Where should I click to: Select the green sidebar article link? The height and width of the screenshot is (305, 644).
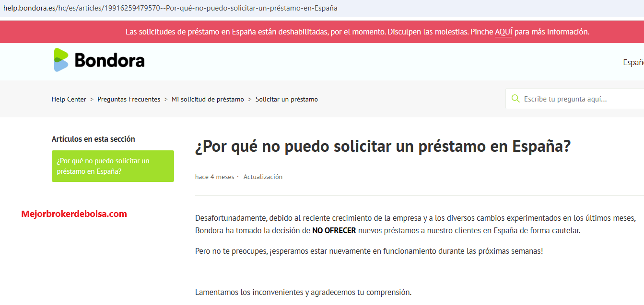coord(113,166)
